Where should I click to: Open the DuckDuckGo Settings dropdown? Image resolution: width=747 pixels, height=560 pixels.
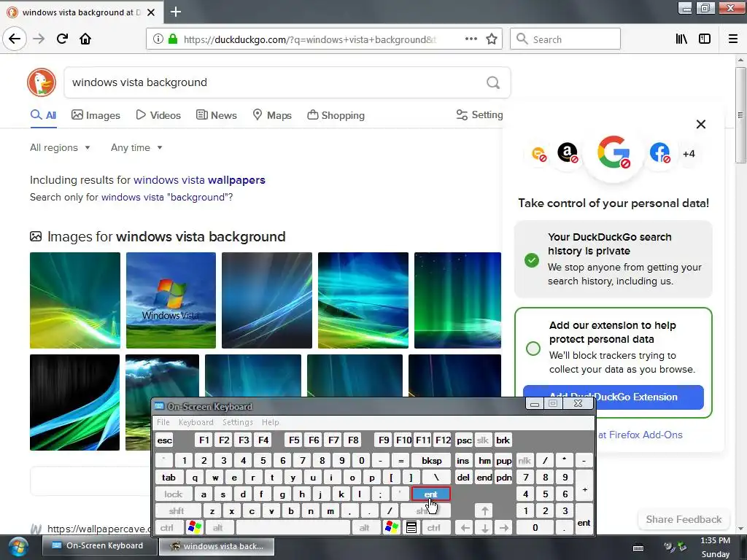(479, 114)
